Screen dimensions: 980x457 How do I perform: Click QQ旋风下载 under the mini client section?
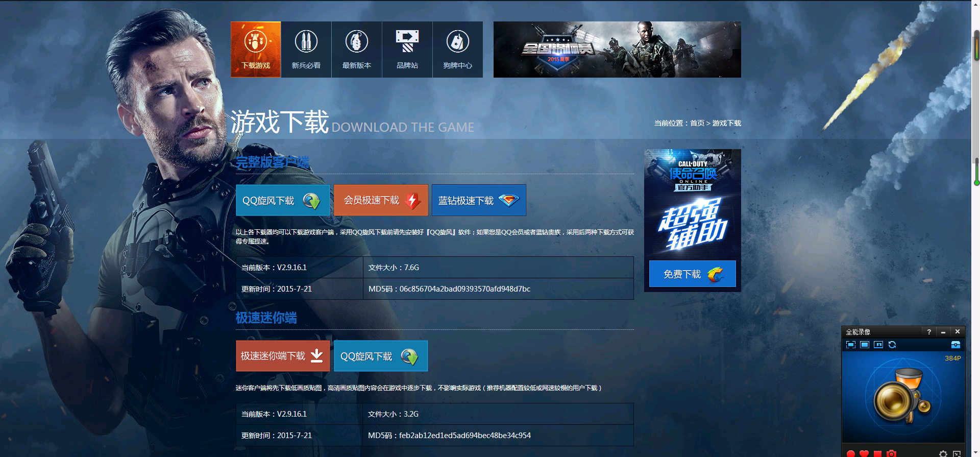pos(380,356)
